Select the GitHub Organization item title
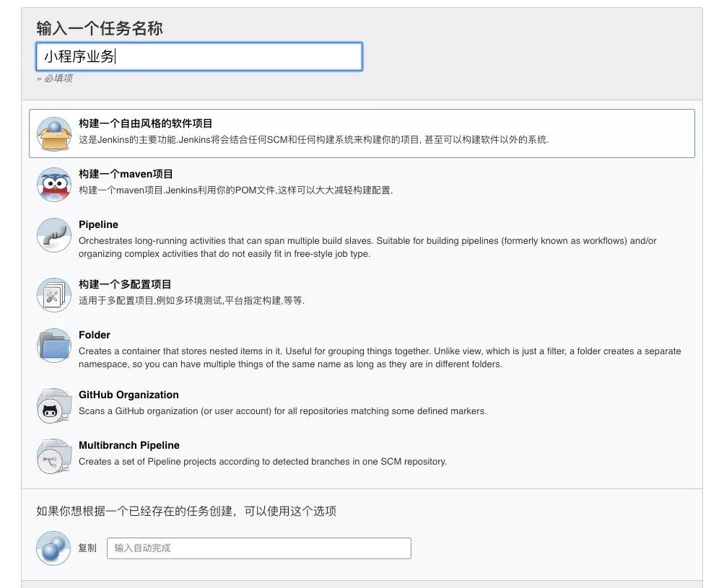The width and height of the screenshot is (724, 588). tap(128, 395)
